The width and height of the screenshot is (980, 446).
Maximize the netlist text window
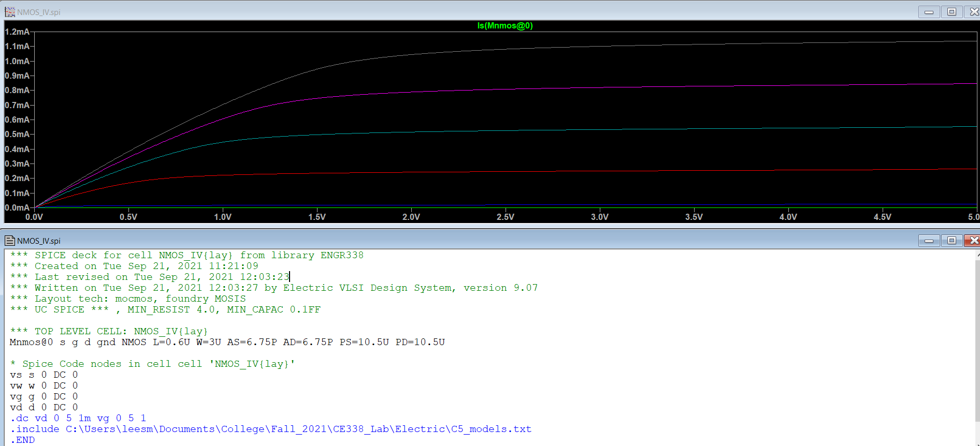[952, 241]
